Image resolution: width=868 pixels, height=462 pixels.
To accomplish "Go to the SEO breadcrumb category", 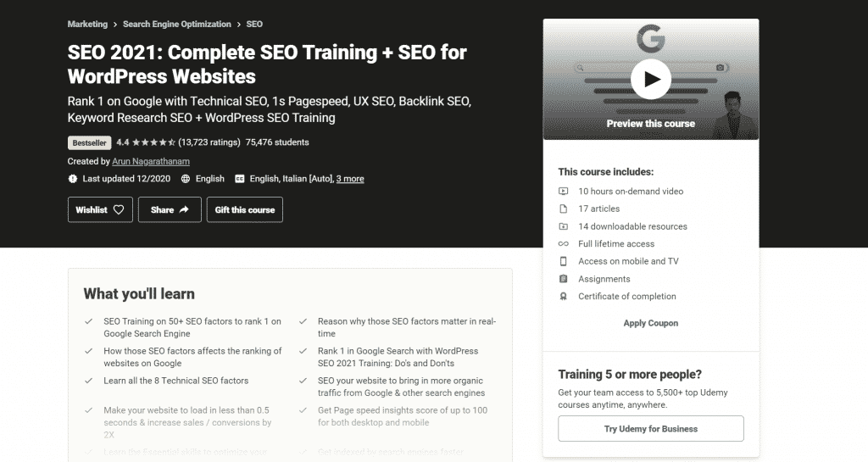I will 254,25.
